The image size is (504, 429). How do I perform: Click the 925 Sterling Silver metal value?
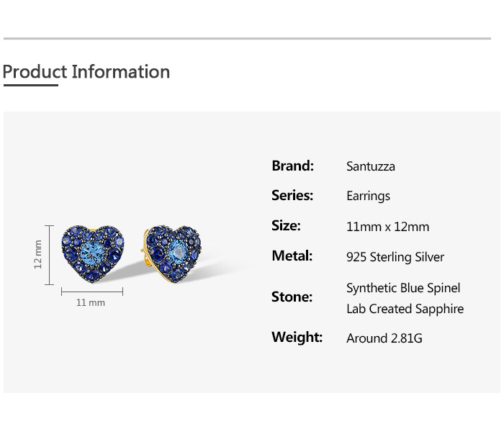tap(395, 257)
